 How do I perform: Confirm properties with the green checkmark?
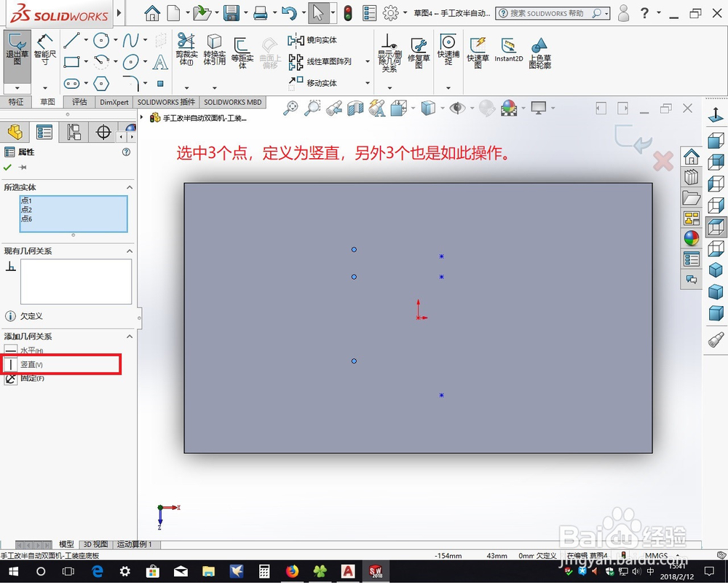coord(7,168)
